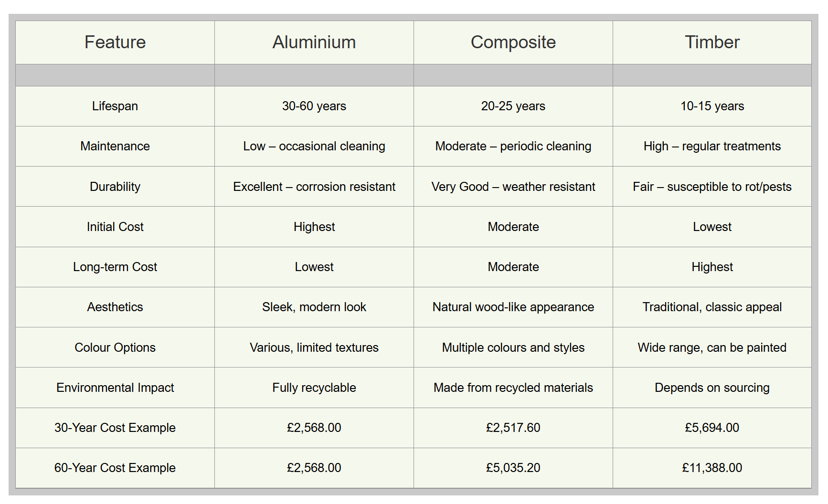Click the Feature column header
This screenshot has height=504, width=828.
coord(115,42)
